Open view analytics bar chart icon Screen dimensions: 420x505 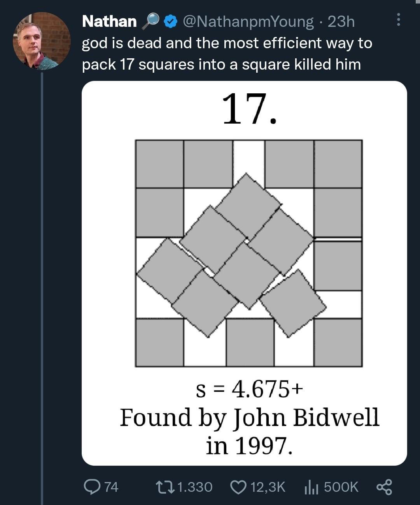click(312, 487)
